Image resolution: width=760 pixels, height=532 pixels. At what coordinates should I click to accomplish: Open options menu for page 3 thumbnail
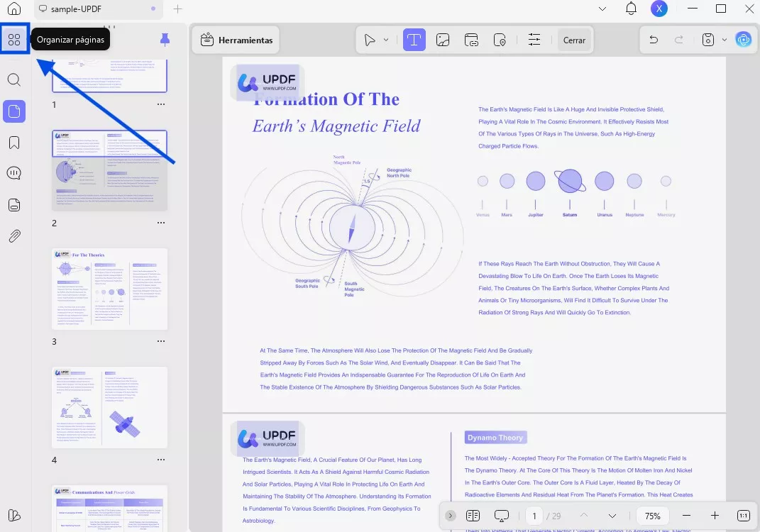[x=161, y=341]
